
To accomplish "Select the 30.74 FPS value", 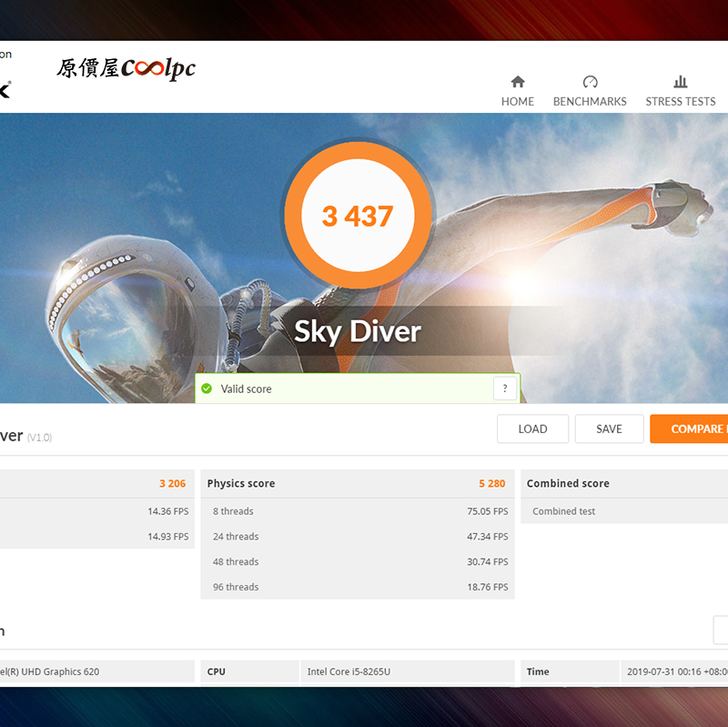I will click(x=488, y=561).
